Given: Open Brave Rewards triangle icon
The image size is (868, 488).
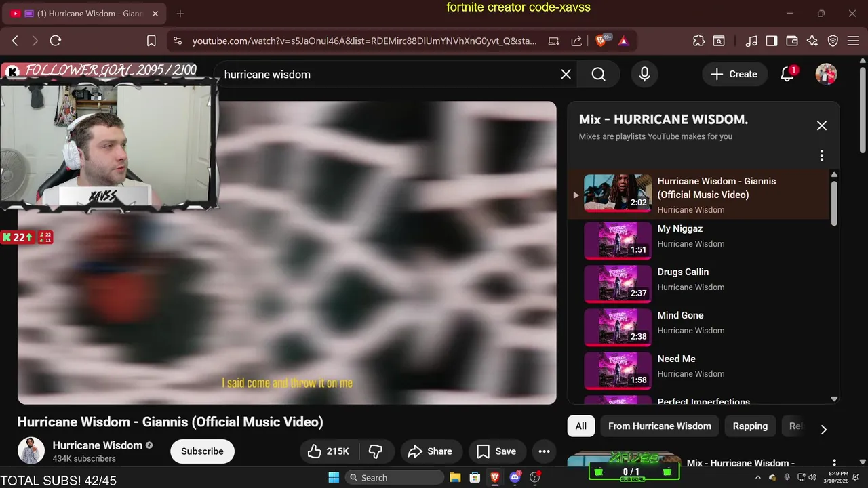Looking at the screenshot, I should tap(624, 41).
